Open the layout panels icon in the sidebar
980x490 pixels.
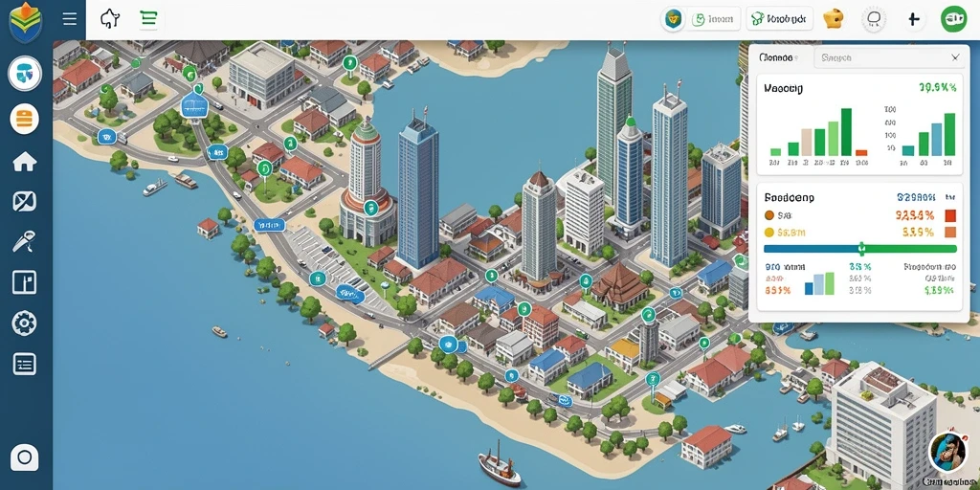(24, 282)
